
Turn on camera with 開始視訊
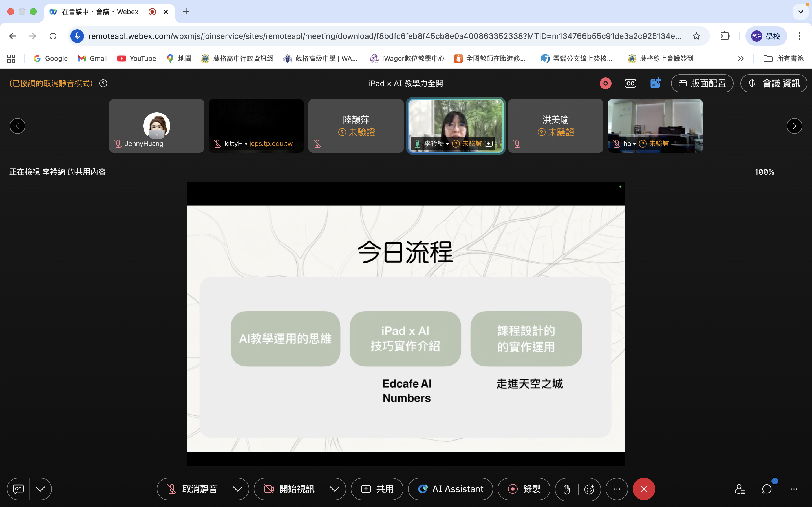click(289, 489)
